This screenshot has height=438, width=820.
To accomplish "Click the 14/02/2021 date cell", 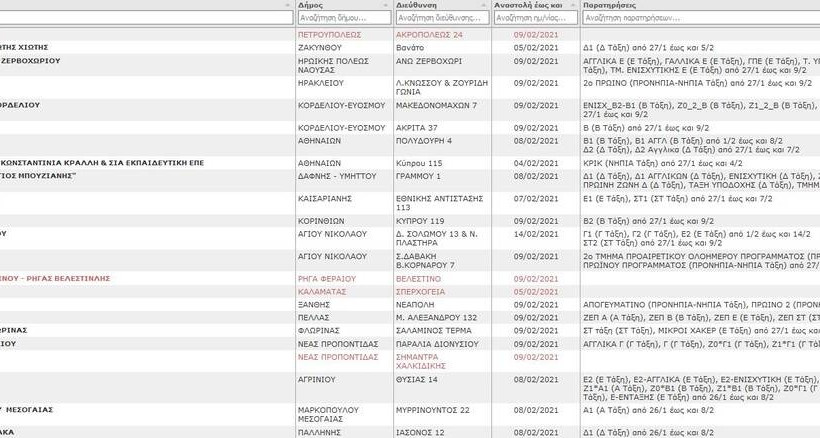I will [x=527, y=233].
